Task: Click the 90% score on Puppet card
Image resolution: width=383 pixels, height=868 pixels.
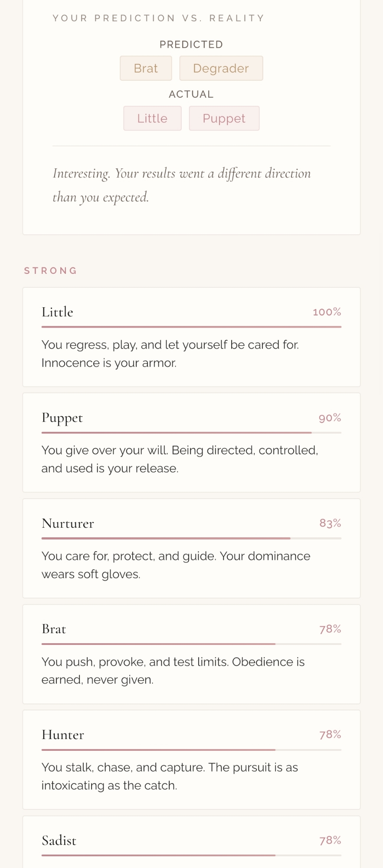Action: 330,418
